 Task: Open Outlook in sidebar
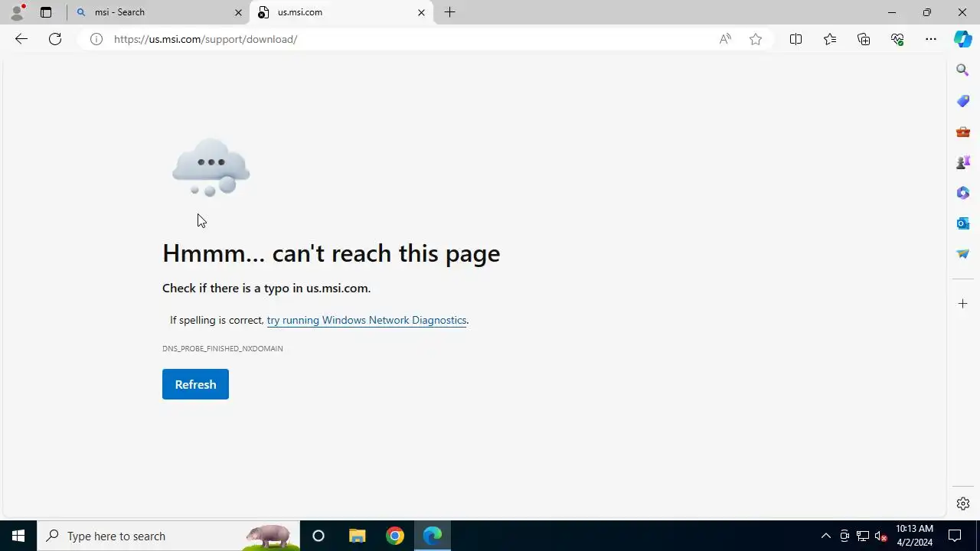click(x=963, y=223)
